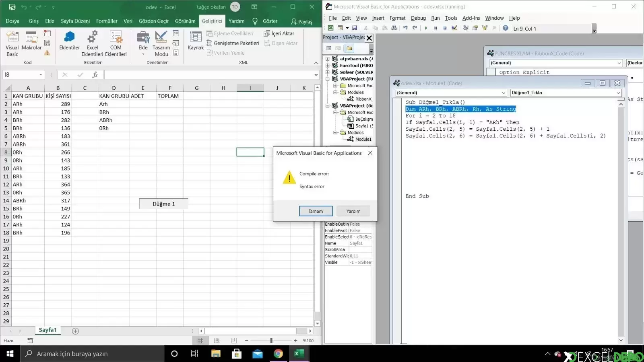Image resolution: width=644 pixels, height=362 pixels.
Task: Toggle relative references icon in Kod group
Action: [x=47, y=43]
